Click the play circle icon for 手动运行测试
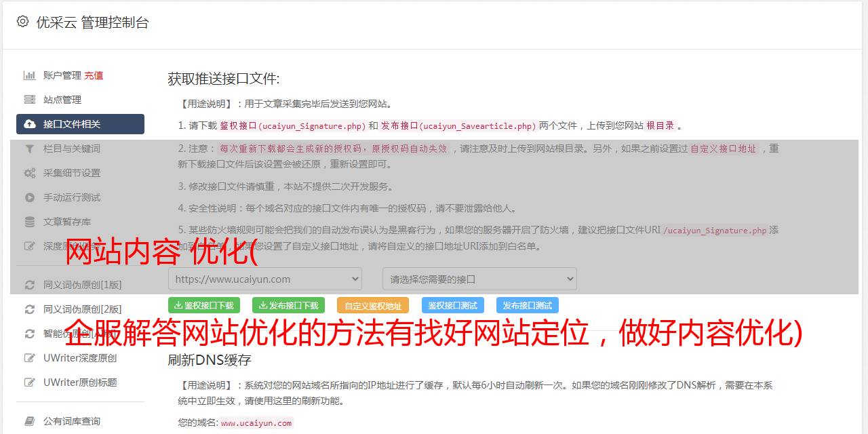868x434 pixels. tap(30, 197)
